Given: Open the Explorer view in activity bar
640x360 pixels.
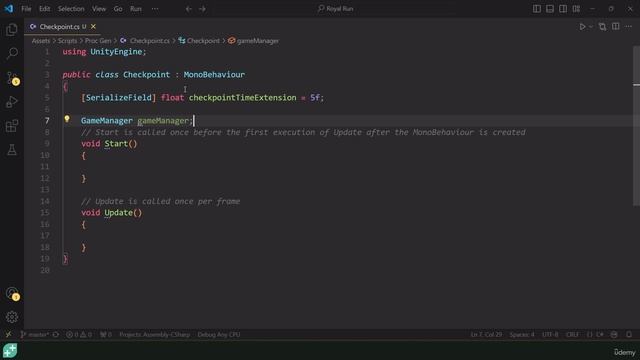Looking at the screenshot, I should (12, 29).
